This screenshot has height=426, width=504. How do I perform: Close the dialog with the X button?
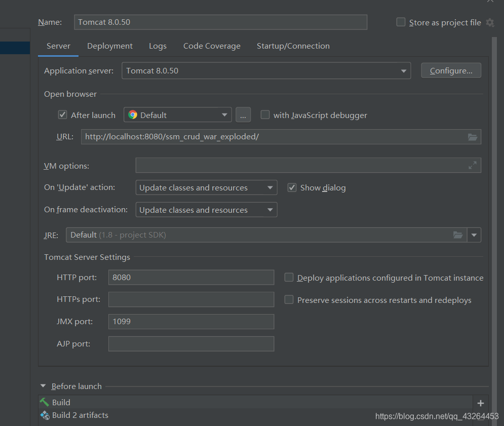(490, 2)
